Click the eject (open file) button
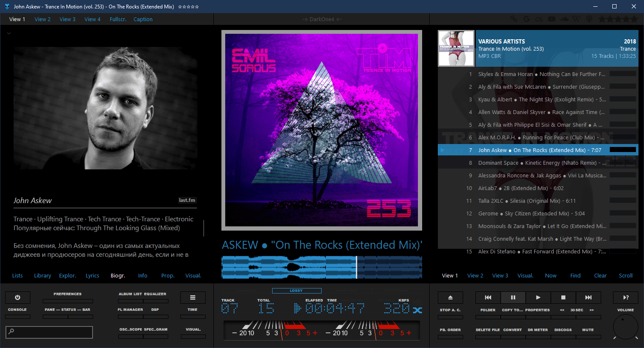 (450, 297)
